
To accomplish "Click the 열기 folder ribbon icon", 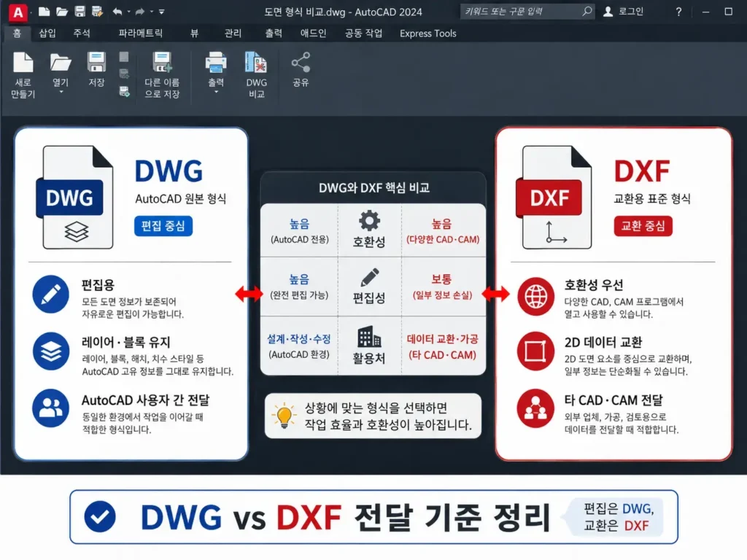I will [61, 63].
